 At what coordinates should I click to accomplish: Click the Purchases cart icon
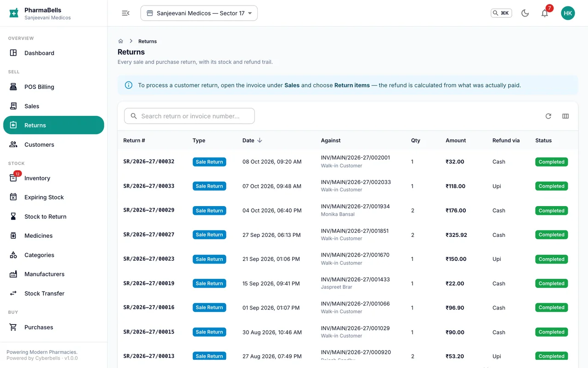click(x=13, y=328)
